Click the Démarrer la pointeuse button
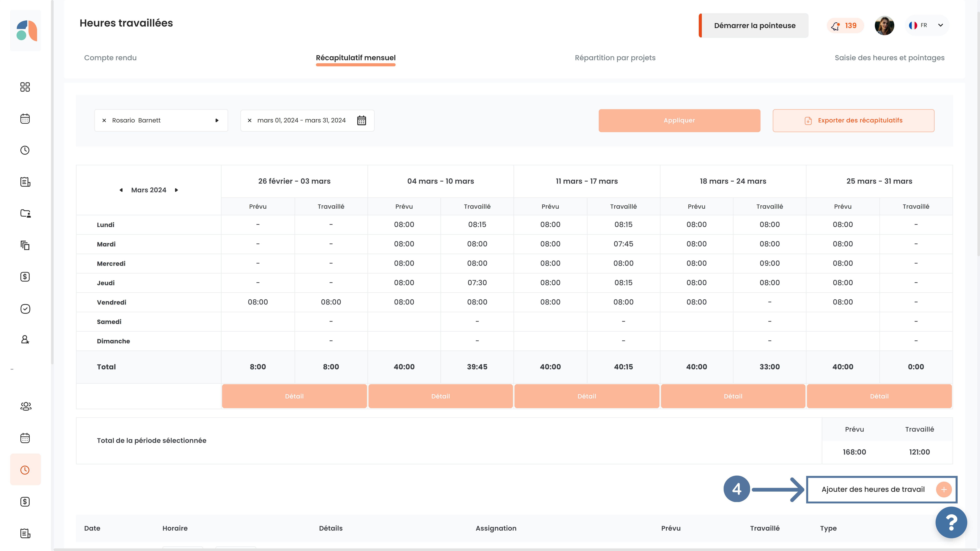 754,25
